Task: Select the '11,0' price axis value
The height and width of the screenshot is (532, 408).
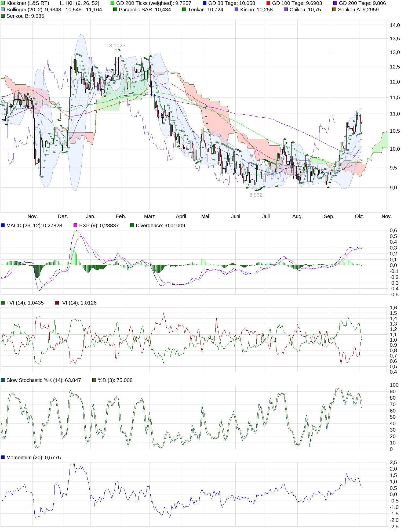Action: tap(395, 114)
